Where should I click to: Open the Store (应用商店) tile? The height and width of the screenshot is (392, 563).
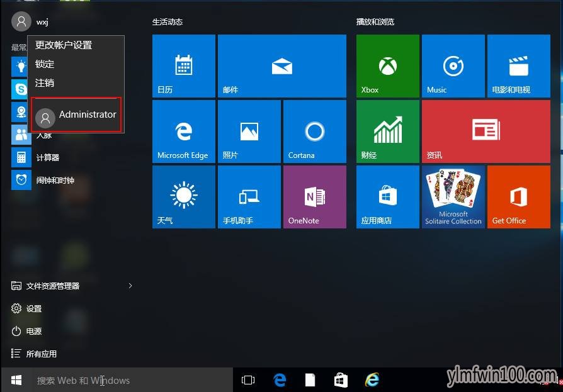[388, 197]
